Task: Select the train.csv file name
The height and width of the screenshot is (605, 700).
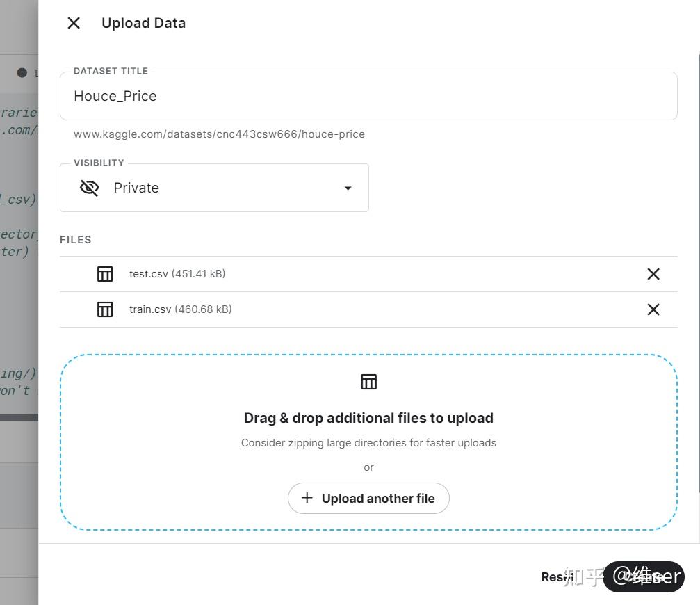Action: pos(150,309)
